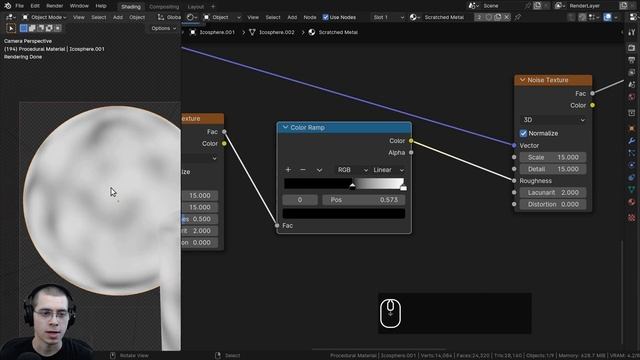Switch to the Layout workspace tab
Image resolution: width=640 pixels, height=360 pixels.
tap(196, 7)
